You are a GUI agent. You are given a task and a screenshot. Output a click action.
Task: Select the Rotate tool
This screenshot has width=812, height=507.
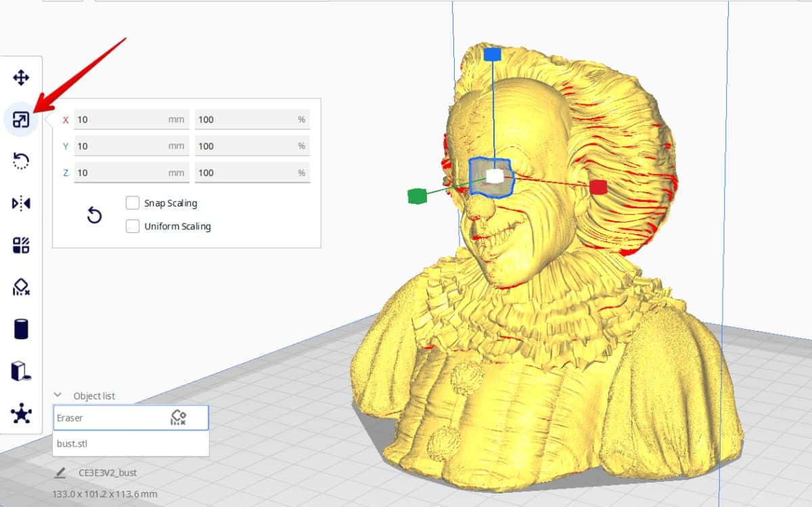pos(21,161)
